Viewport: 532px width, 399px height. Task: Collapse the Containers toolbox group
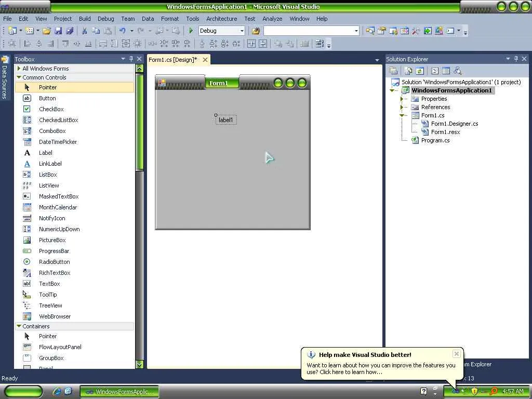[x=19, y=326]
